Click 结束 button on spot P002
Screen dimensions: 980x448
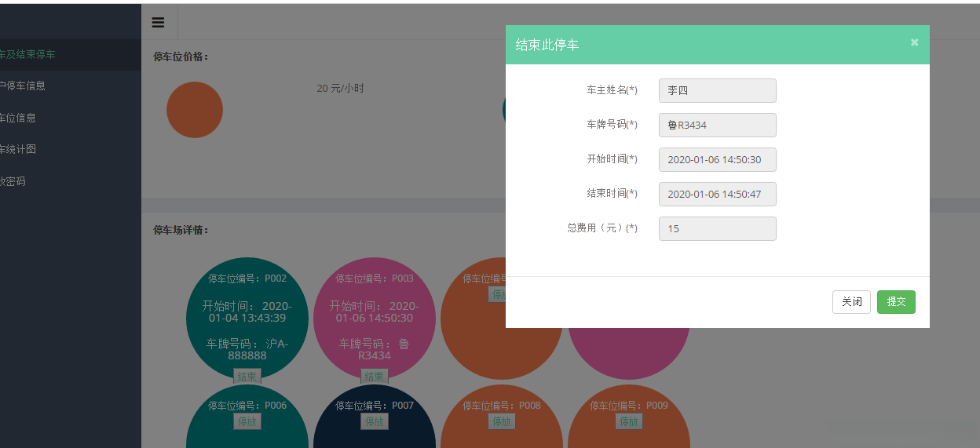tap(247, 377)
